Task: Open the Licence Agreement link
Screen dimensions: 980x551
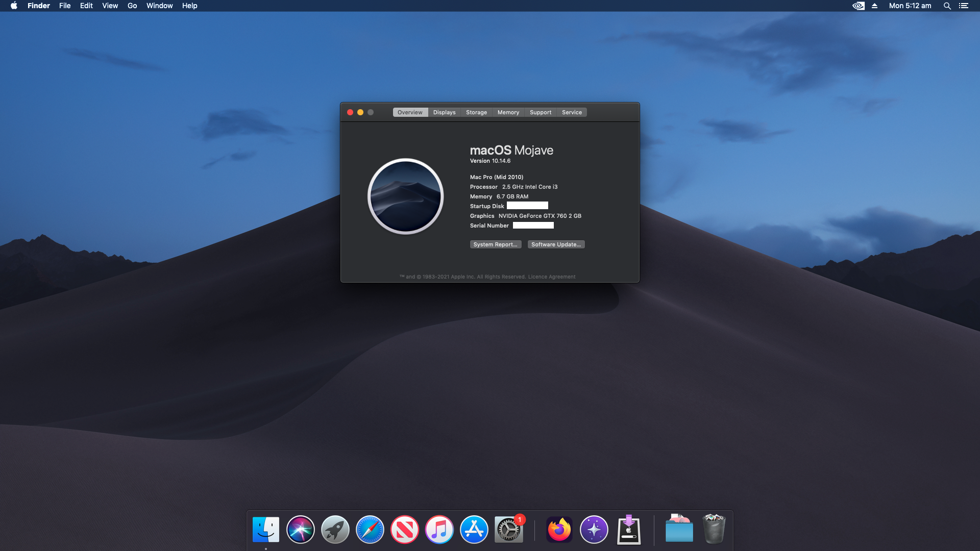Action: [551, 277]
